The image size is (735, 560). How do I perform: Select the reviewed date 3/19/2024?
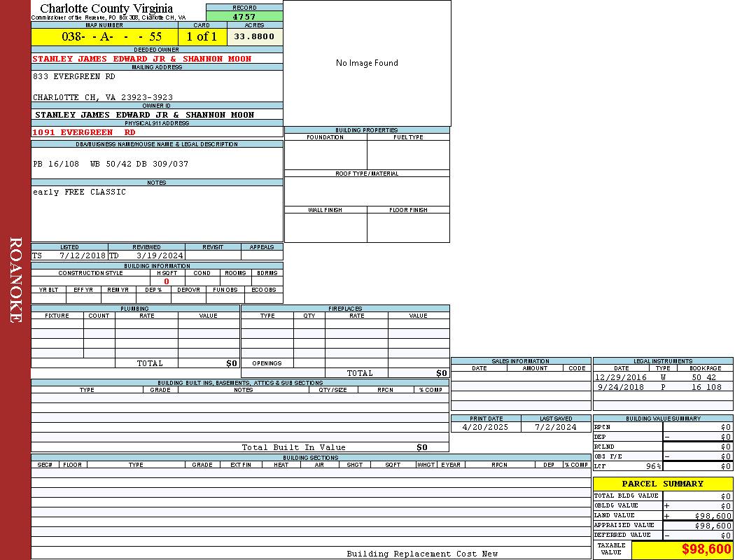160,255
